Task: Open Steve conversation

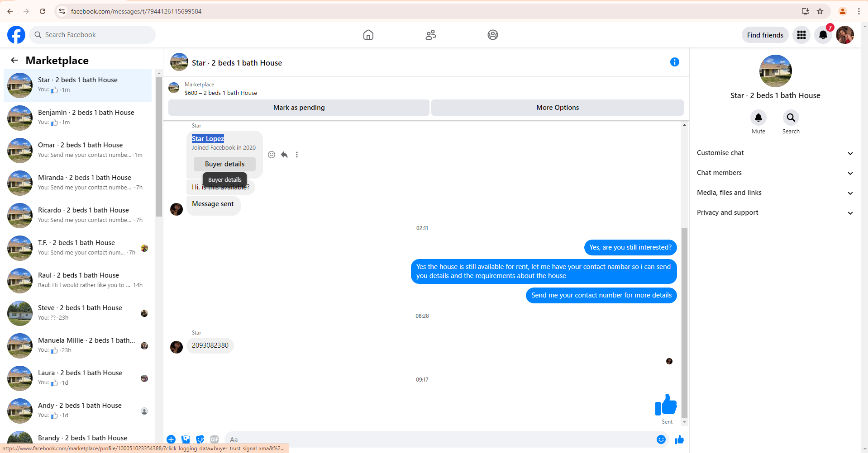Action: coord(78,313)
